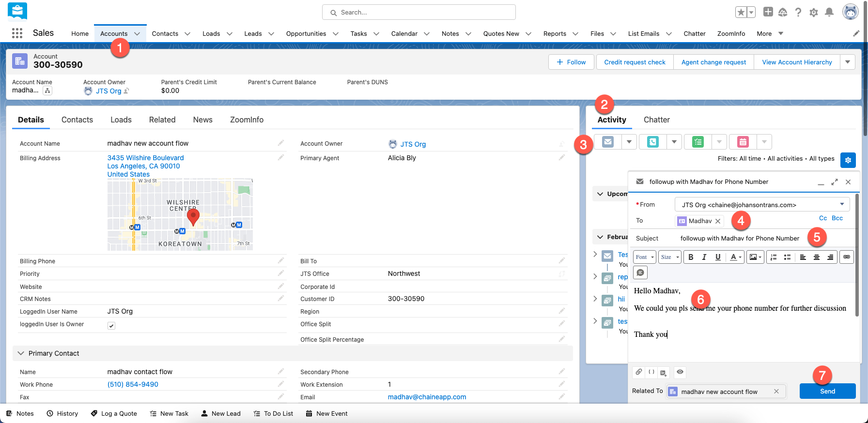Switch to the Loads record tab
Screen dimensions: 868x423
point(121,120)
